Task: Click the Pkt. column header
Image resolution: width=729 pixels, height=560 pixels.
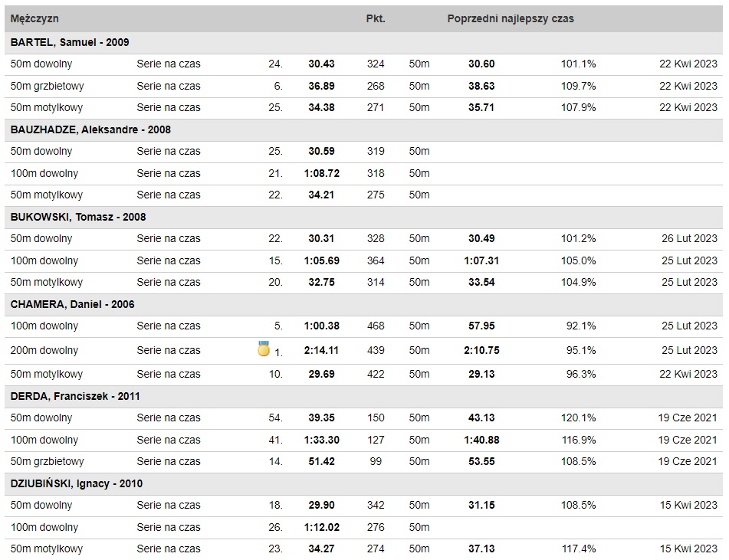Action: (x=376, y=18)
